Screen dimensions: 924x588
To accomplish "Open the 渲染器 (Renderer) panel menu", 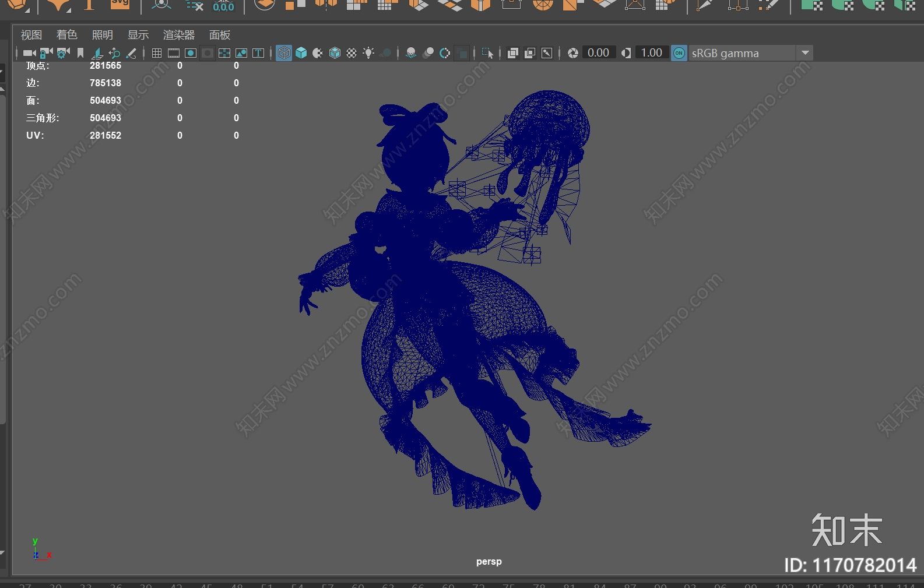I will point(179,35).
